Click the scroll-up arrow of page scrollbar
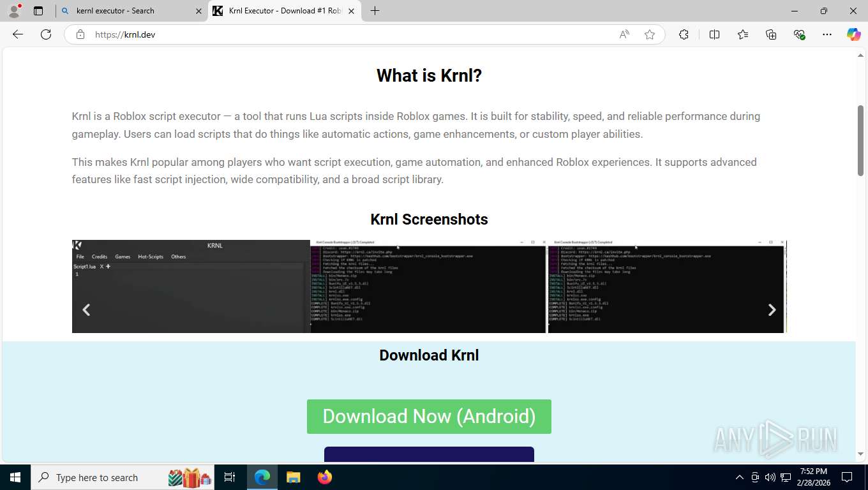The image size is (868, 490). click(x=860, y=56)
